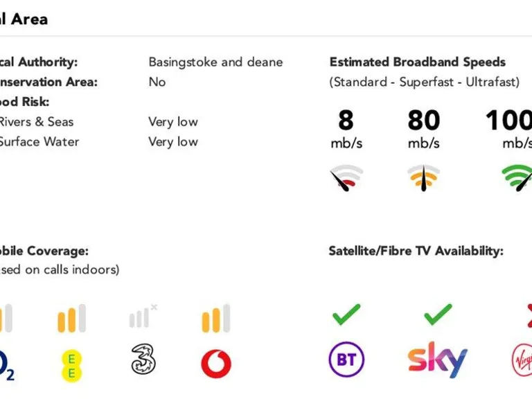Screen dimensions: 532x399
Task: Click the O2 network logo
Action: pyautogui.click(x=6, y=366)
